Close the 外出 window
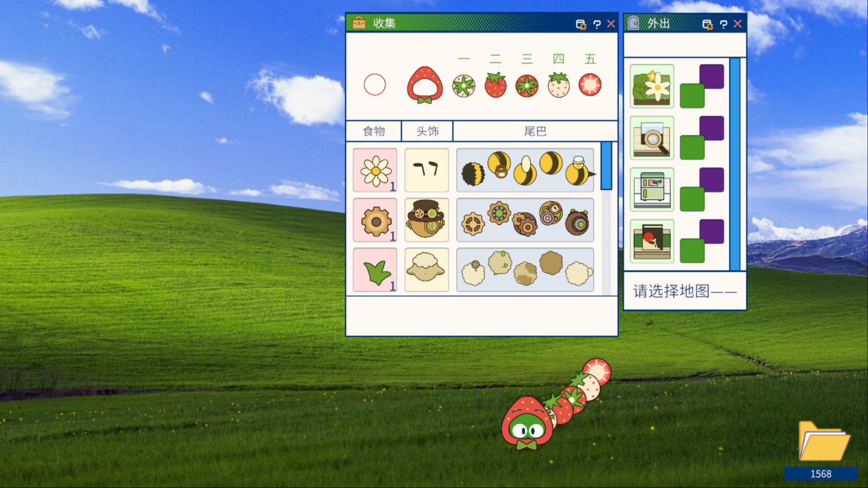 coord(738,24)
